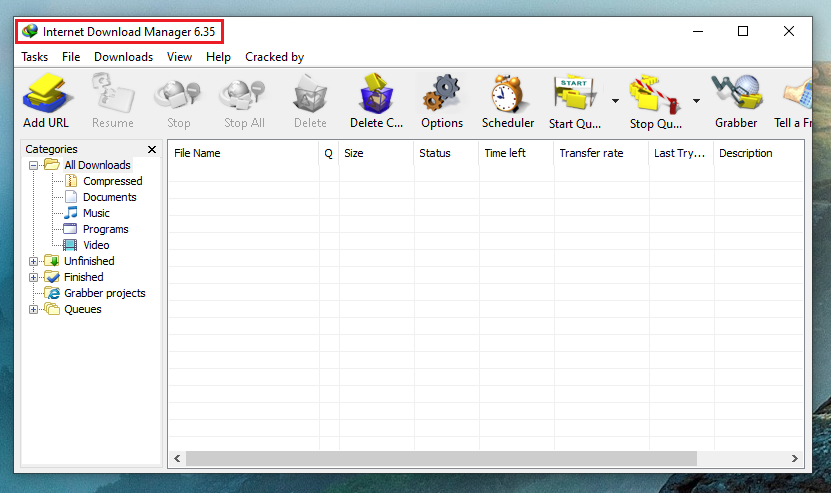Click the horizontal scrollbar left arrow
Screen dimensions: 831x493
click(x=178, y=459)
